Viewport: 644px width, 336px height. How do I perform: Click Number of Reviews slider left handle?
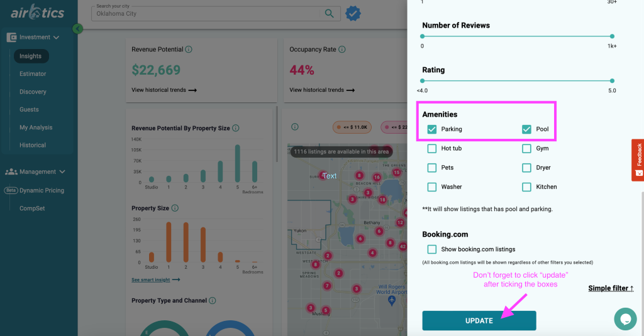click(x=422, y=36)
